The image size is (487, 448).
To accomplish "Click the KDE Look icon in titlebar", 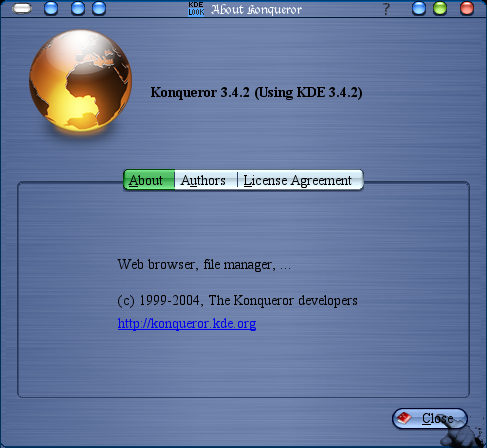I will [x=196, y=9].
